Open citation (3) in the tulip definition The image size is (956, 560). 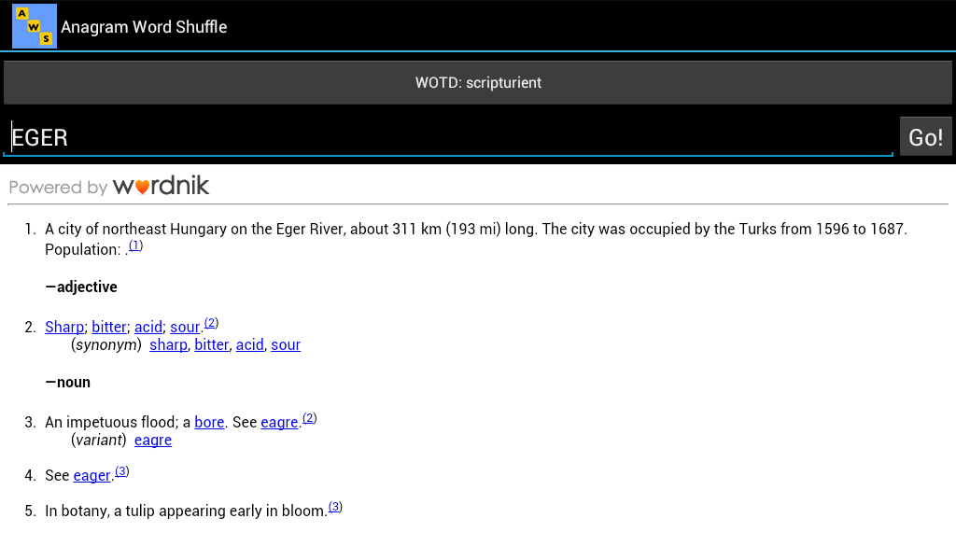pyautogui.click(x=333, y=505)
